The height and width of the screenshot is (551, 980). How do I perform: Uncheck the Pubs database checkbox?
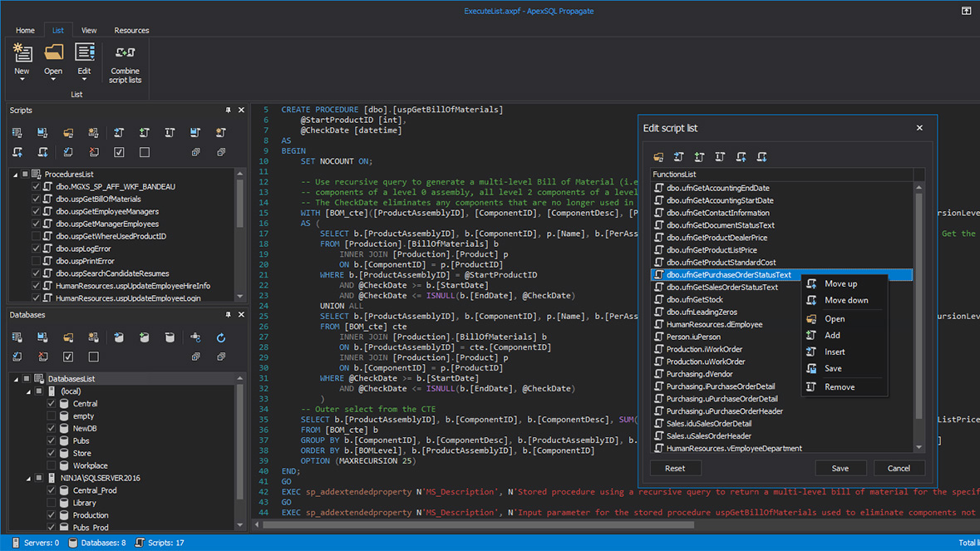[52, 441]
